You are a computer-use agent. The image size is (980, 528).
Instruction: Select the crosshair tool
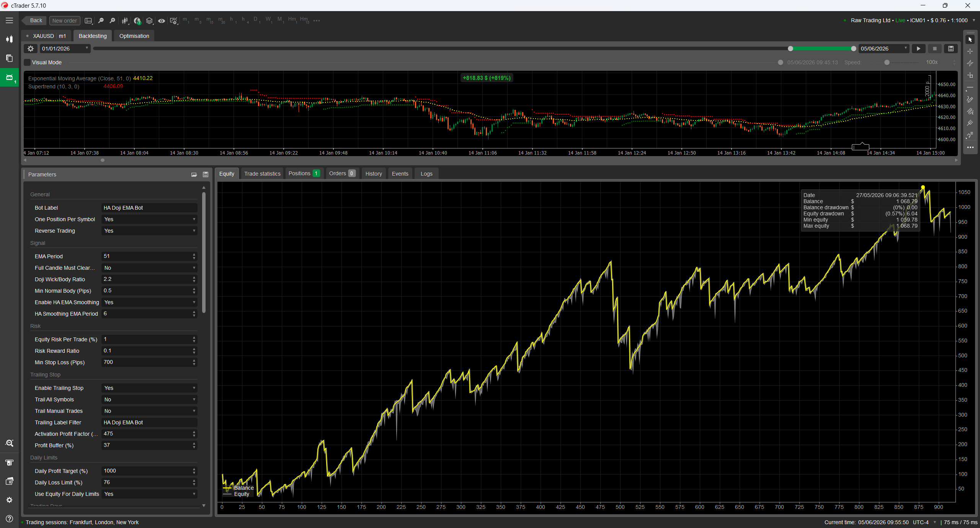[x=970, y=51]
